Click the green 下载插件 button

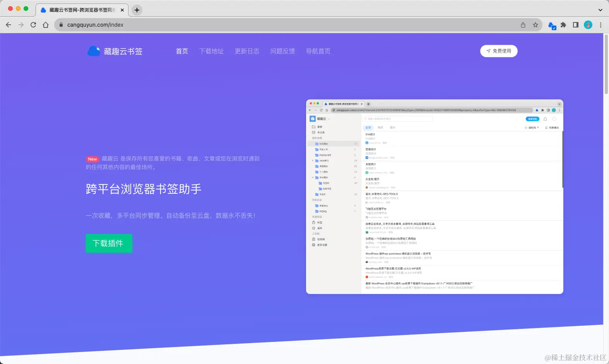pos(109,243)
